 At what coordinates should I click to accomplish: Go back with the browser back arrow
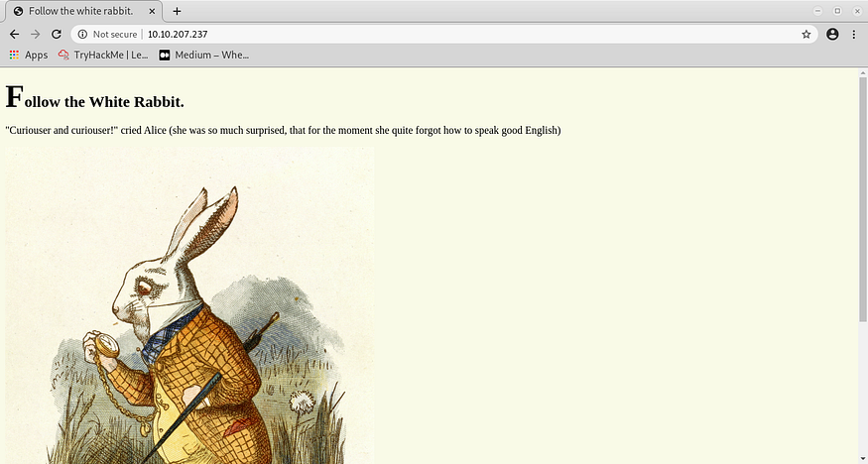pyautogui.click(x=15, y=35)
